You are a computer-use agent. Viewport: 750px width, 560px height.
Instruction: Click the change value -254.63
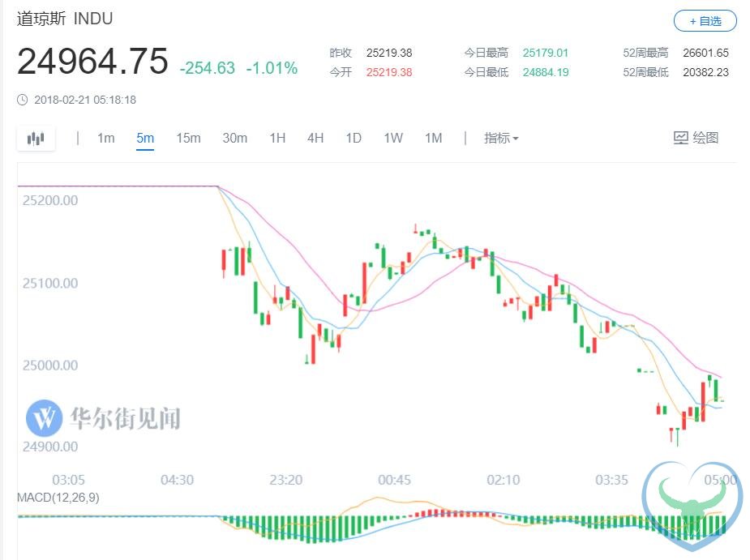pyautogui.click(x=207, y=68)
